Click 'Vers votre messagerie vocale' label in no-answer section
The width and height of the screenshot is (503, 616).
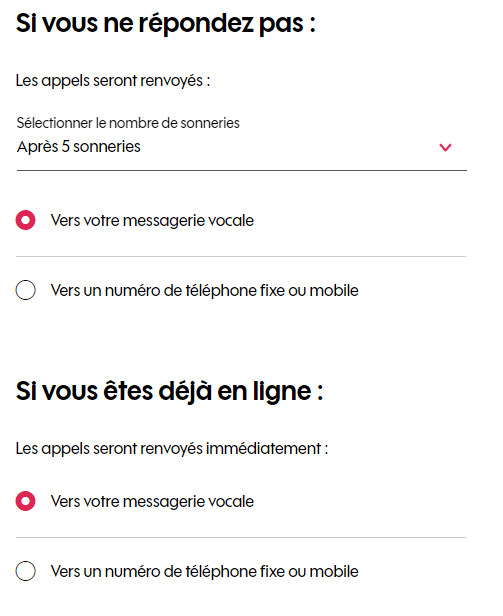(x=152, y=220)
